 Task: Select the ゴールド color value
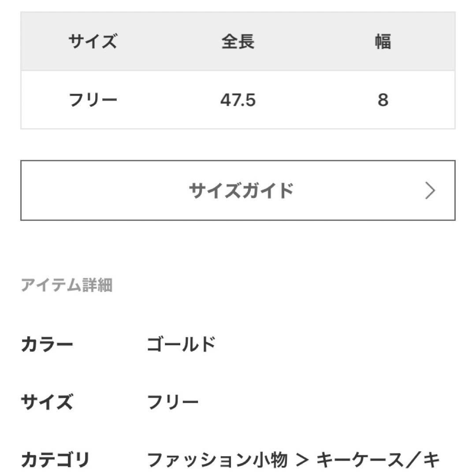tap(181, 345)
